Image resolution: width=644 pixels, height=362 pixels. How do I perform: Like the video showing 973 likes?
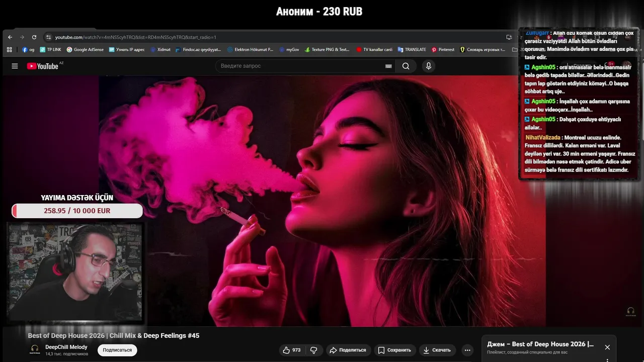click(x=292, y=350)
